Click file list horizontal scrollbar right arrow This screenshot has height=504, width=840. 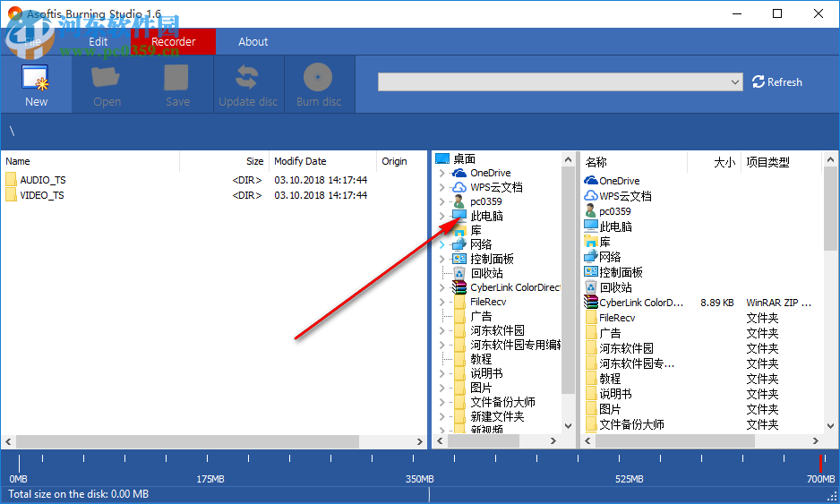815,440
